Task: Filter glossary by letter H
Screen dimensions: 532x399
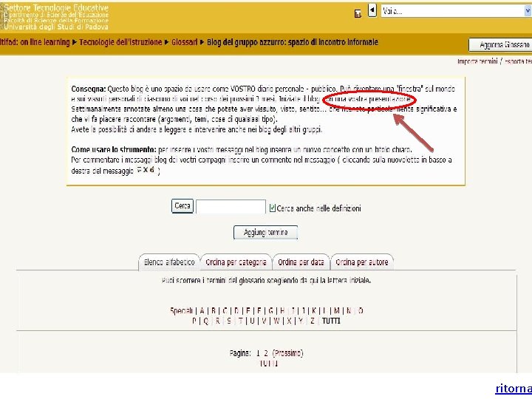Action: click(x=282, y=310)
